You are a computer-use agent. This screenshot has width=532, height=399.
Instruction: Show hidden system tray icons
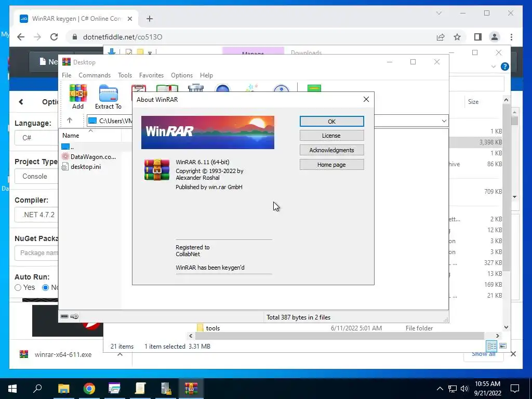coord(440,389)
